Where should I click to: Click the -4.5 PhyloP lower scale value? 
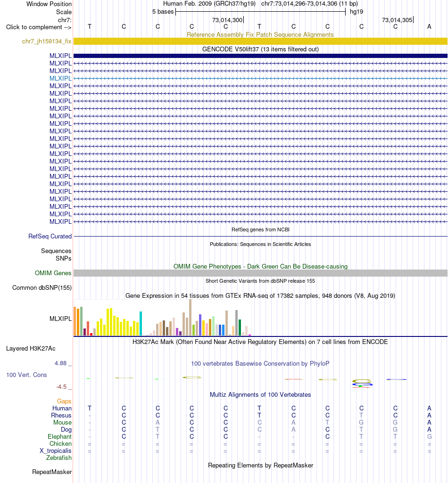(x=61, y=386)
